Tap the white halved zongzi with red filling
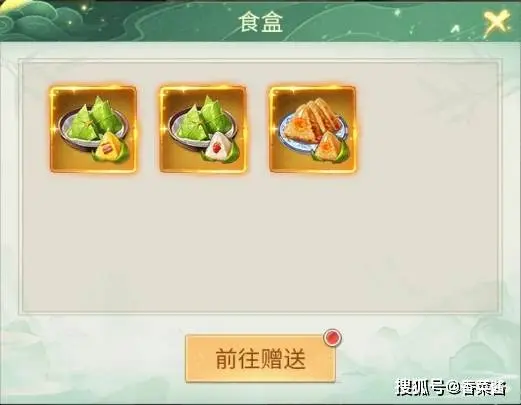Image resolution: width=521 pixels, height=405 pixels. (x=221, y=147)
